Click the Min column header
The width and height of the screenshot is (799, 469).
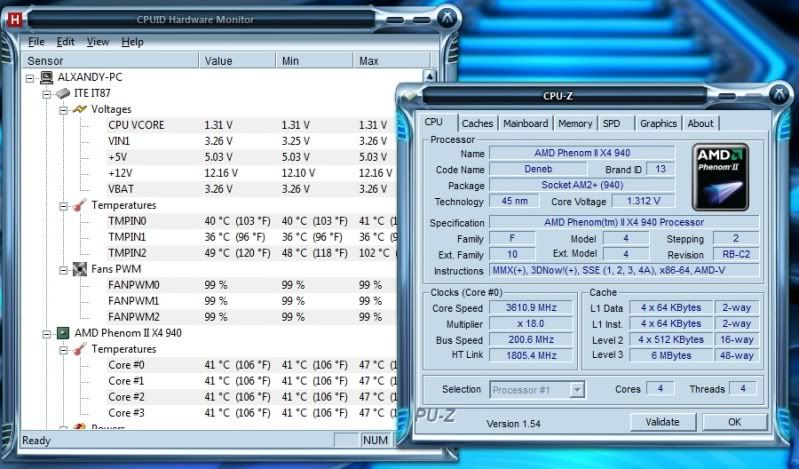pos(314,61)
